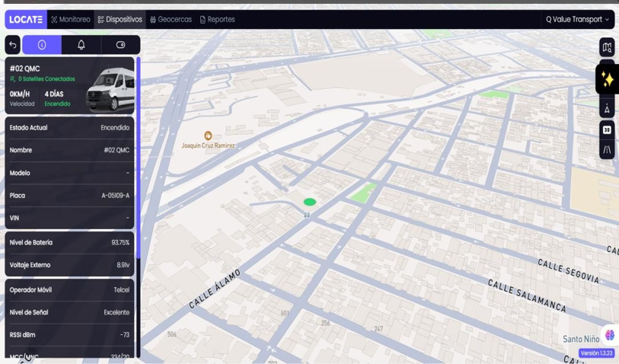
Task: Toggle 3D map view
Action: click(606, 129)
